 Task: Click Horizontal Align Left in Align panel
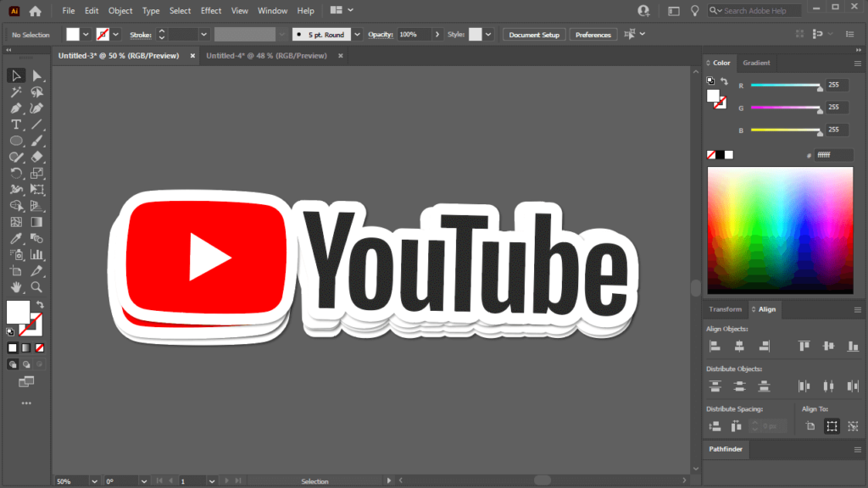click(x=715, y=346)
